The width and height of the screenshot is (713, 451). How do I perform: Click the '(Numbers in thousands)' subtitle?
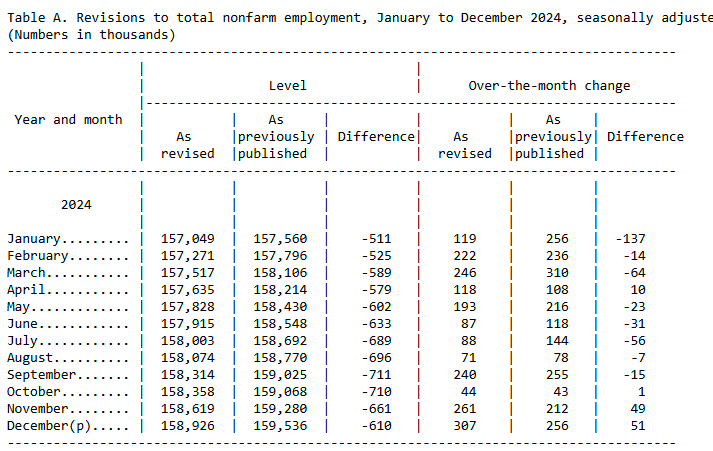click(91, 34)
